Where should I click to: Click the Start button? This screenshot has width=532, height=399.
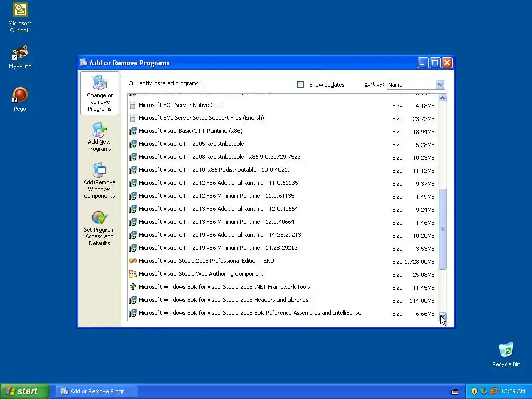(x=25, y=391)
